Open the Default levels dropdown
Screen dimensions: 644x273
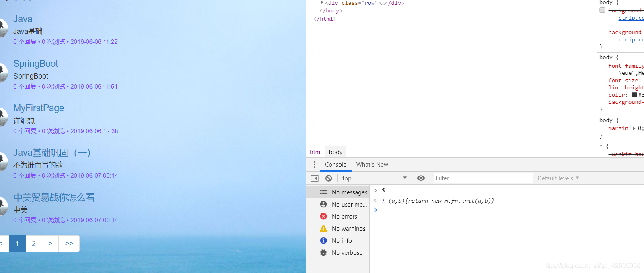pyautogui.click(x=558, y=178)
